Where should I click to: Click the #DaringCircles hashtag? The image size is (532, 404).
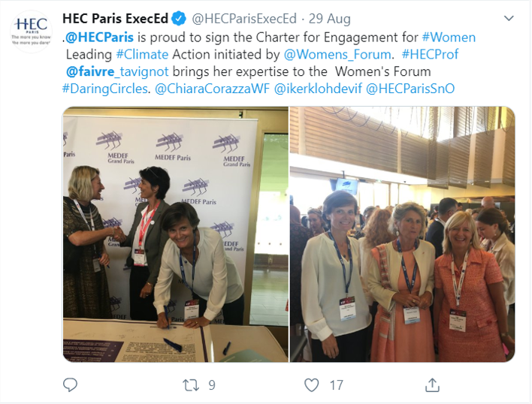[x=105, y=89]
